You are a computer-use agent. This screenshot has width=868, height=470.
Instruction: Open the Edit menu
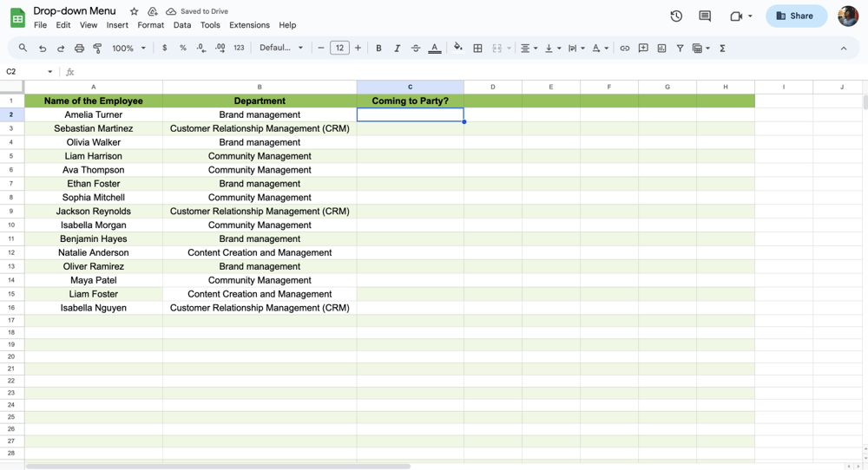pos(63,25)
